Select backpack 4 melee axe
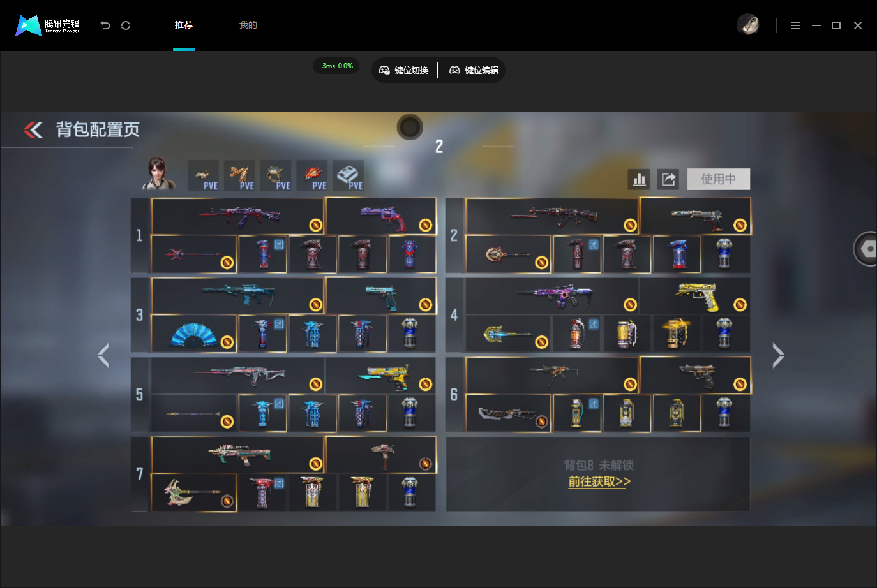Image resolution: width=877 pixels, height=588 pixels. pos(508,334)
